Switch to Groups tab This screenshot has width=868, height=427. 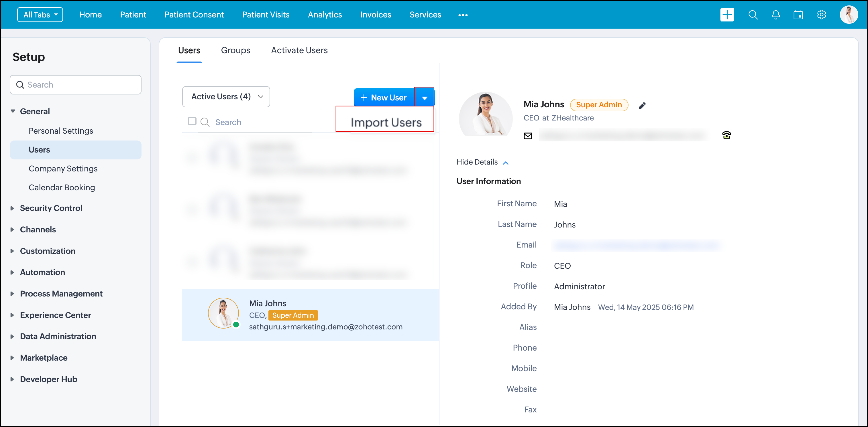(x=235, y=50)
